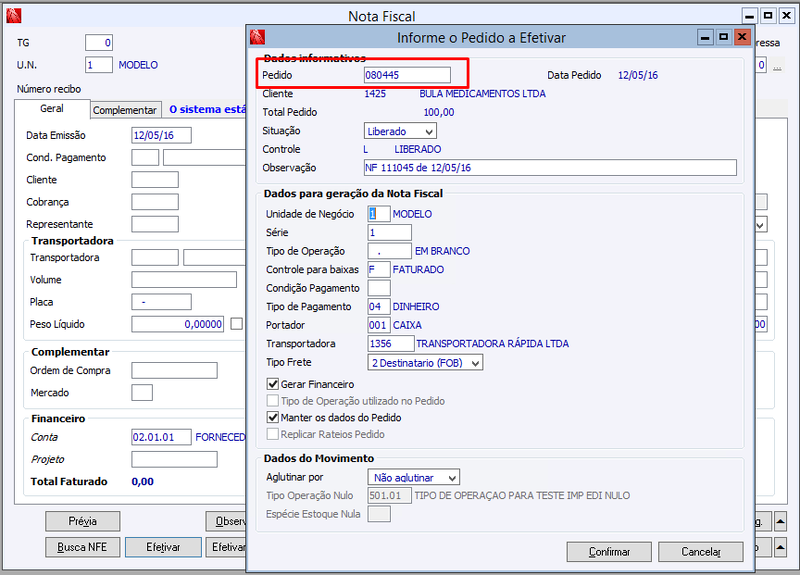Click upper up-arrow button at Nota Fiscal bottom right
The width and height of the screenshot is (800, 575).
(x=780, y=521)
